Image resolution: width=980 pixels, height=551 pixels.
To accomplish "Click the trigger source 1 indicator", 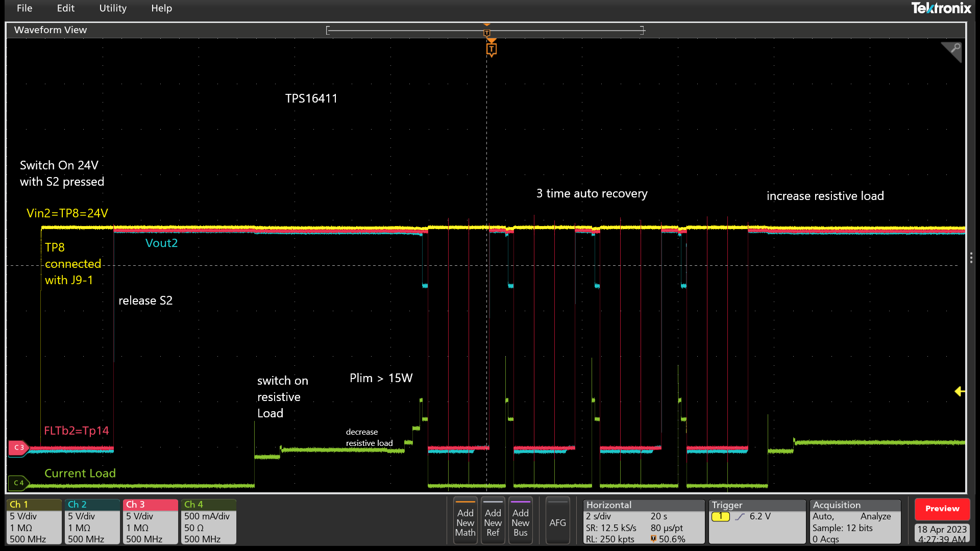I will coord(720,516).
